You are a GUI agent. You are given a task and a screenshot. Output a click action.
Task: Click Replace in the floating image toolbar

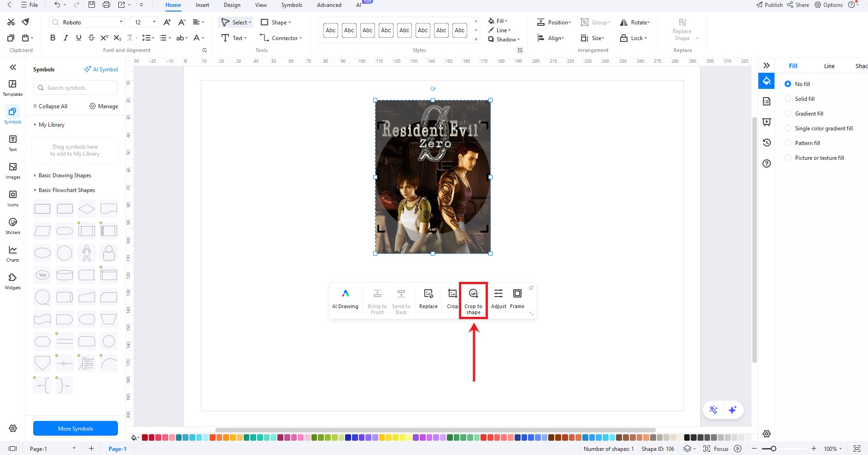(x=428, y=298)
